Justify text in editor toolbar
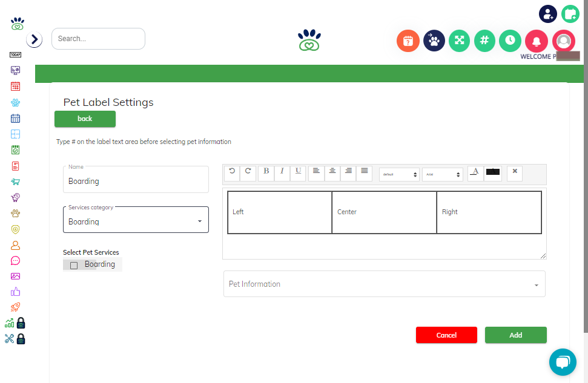 (364, 172)
